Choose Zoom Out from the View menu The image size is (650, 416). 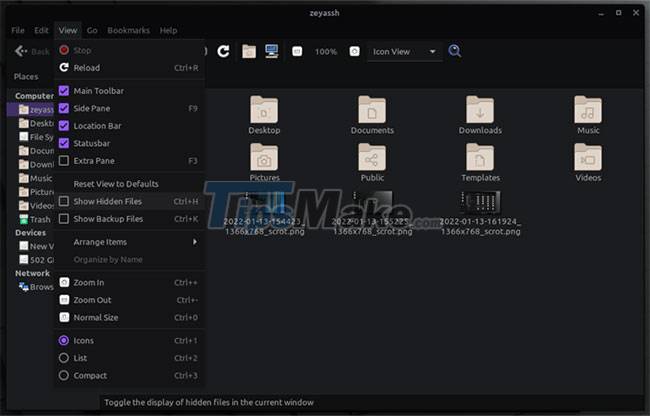click(129, 300)
